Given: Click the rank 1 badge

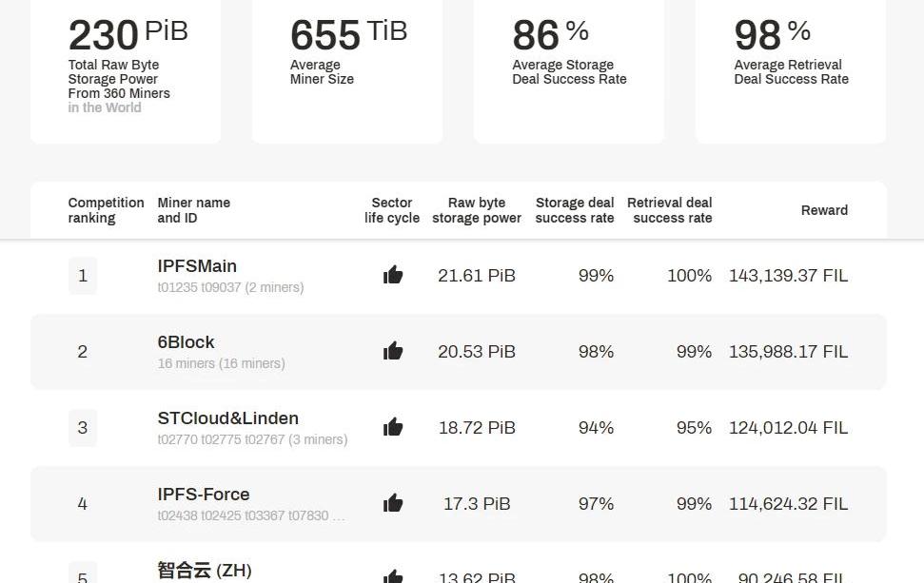Looking at the screenshot, I should (x=83, y=276).
